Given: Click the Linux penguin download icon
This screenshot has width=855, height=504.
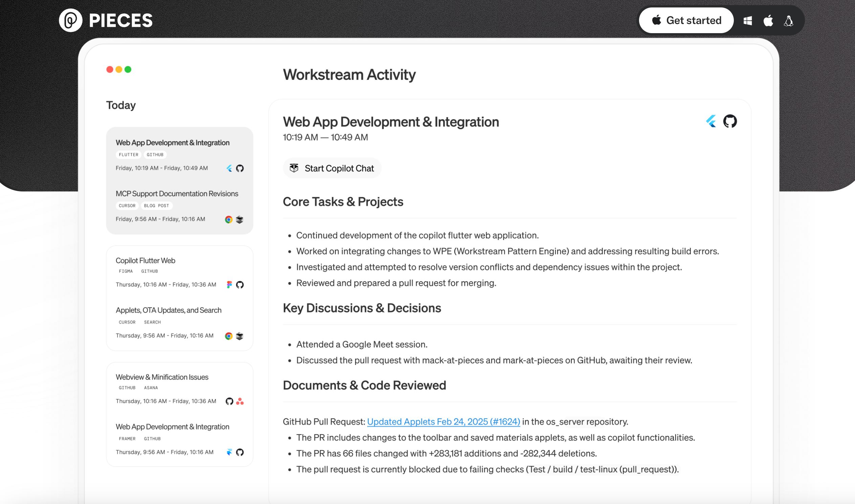Looking at the screenshot, I should 788,21.
